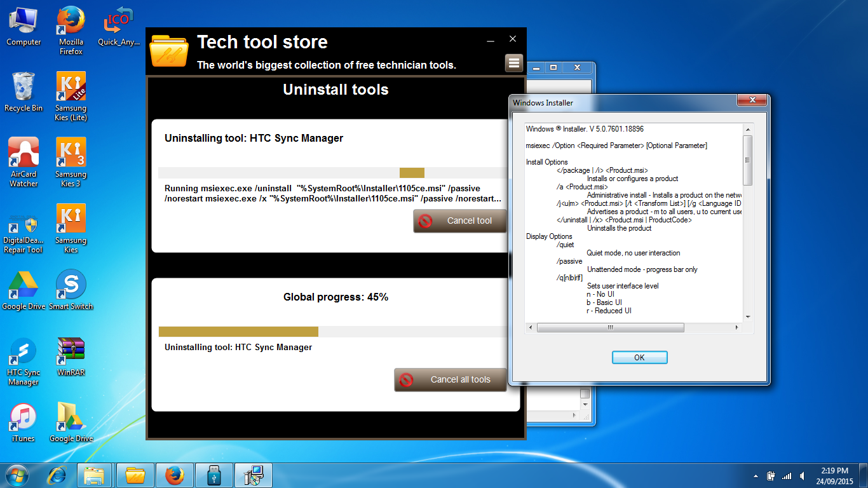Click the HTC Sync Manager uninstall progress bar
The height and width of the screenshot is (488, 868).
[x=332, y=173]
